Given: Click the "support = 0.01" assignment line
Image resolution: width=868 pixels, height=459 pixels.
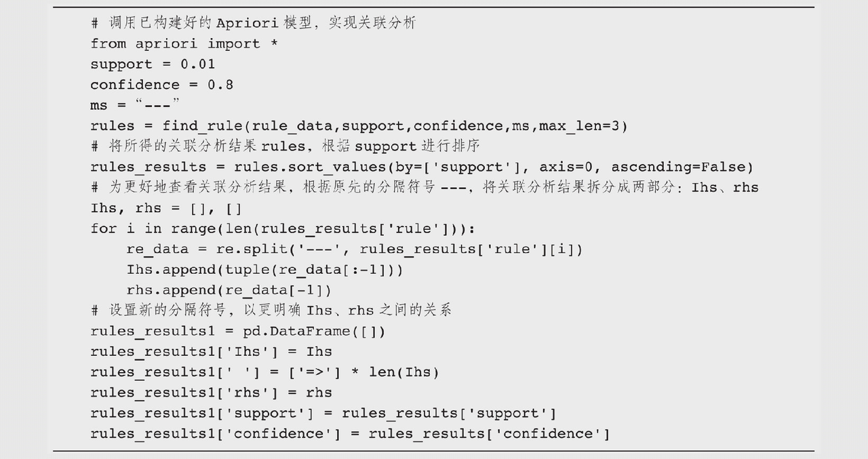Looking at the screenshot, I should (x=153, y=64).
